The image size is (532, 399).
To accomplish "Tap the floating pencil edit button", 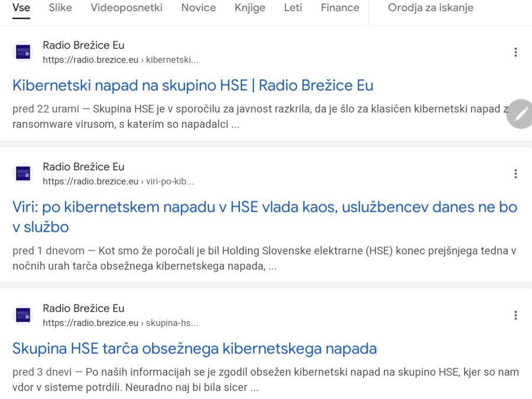I will point(520,113).
